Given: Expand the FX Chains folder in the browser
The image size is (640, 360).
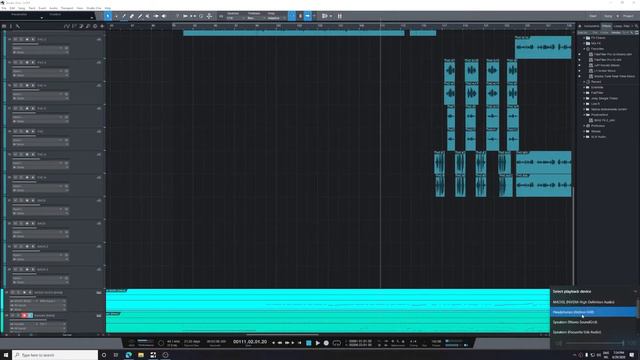Looking at the screenshot, I should tap(584, 38).
